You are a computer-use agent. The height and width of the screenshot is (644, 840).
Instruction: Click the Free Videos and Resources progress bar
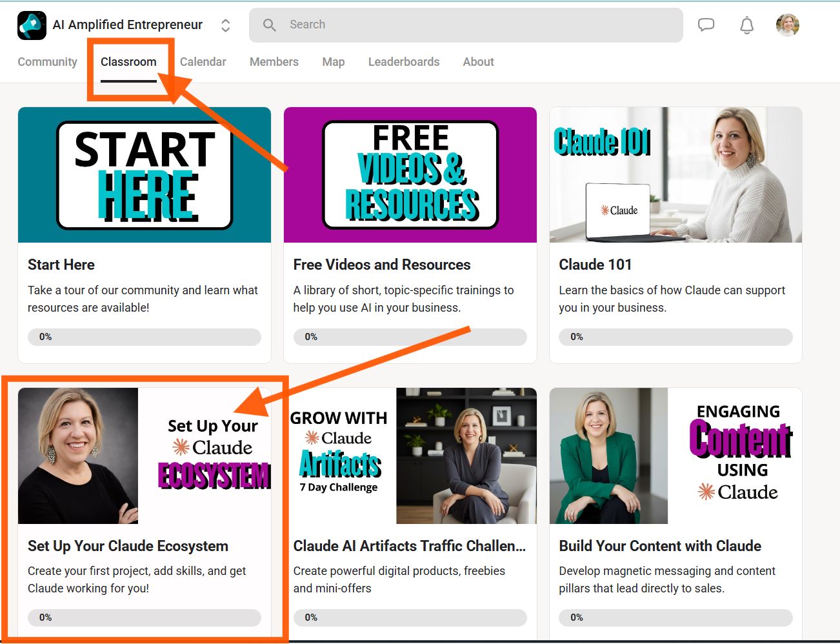click(x=410, y=337)
